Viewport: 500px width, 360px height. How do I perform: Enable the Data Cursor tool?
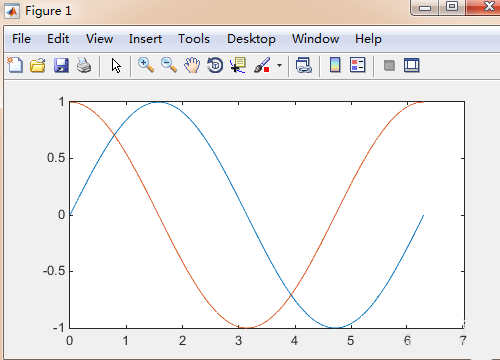[x=238, y=65]
